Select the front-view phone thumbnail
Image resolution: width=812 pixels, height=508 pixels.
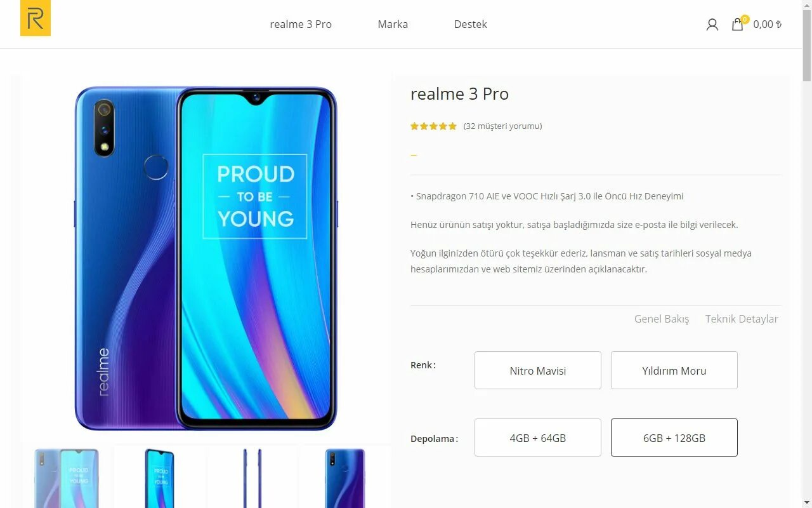[x=159, y=477]
